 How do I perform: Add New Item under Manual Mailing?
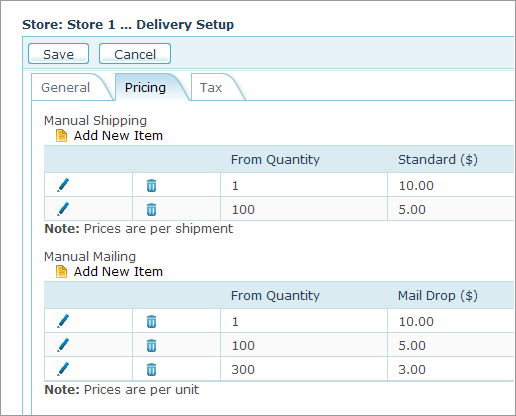pyautogui.click(x=118, y=272)
